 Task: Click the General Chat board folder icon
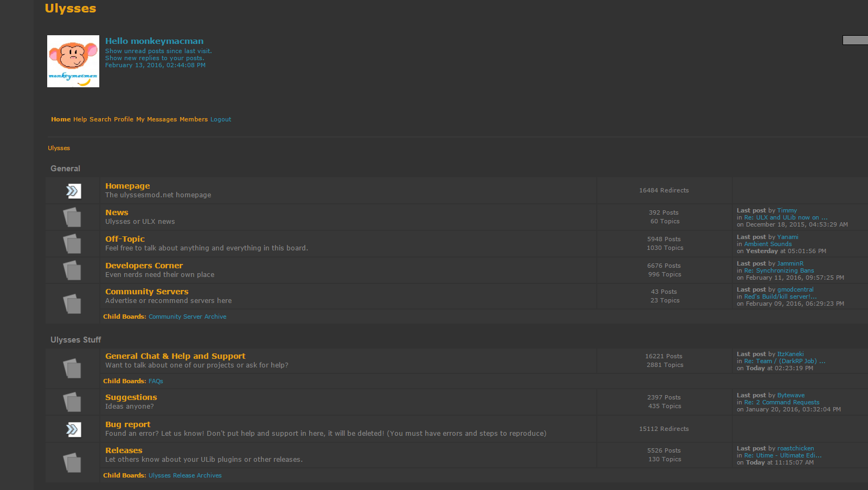tap(72, 369)
